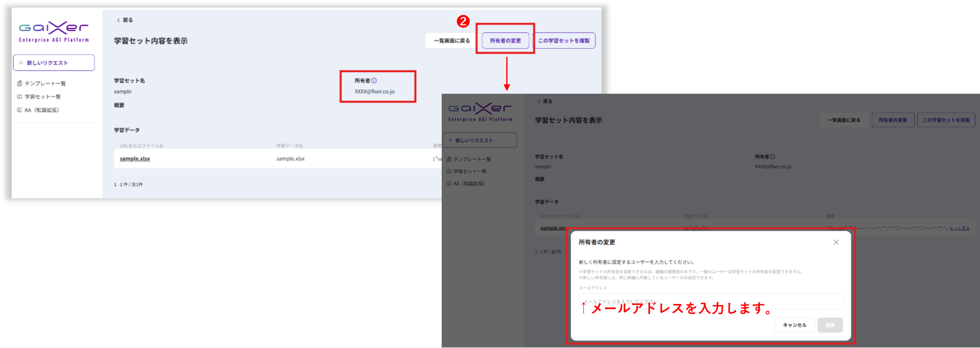Open the sample.xlsx file link

click(x=135, y=159)
